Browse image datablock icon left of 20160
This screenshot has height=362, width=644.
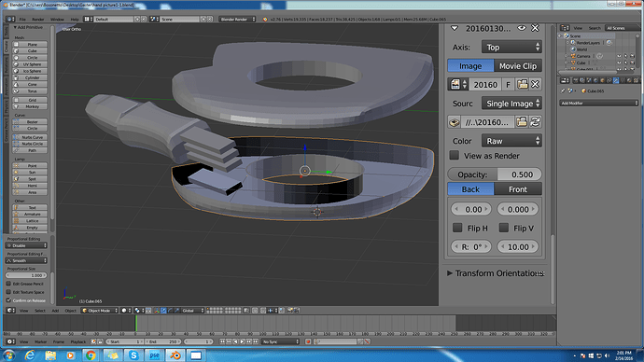(x=458, y=85)
